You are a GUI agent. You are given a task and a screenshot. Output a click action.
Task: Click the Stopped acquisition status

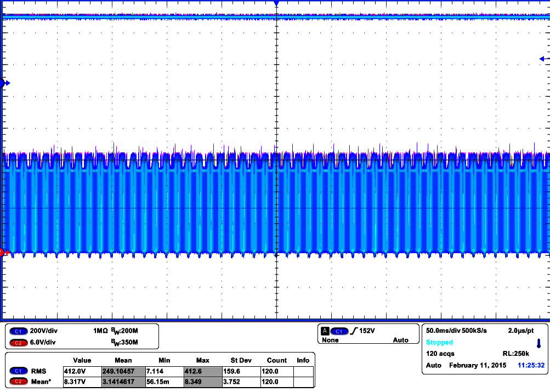(x=440, y=343)
